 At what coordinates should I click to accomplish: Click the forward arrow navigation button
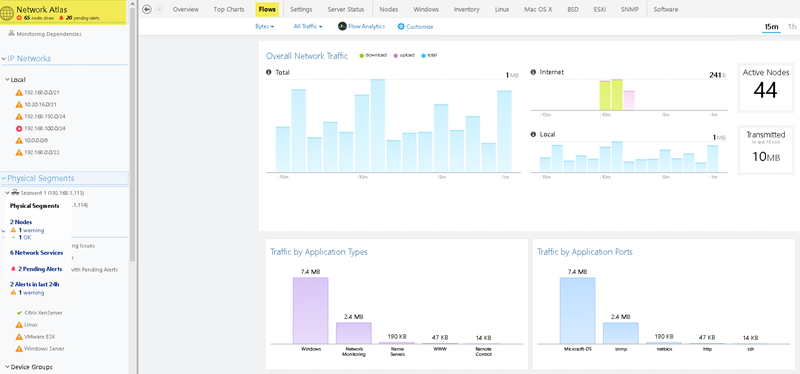click(158, 9)
